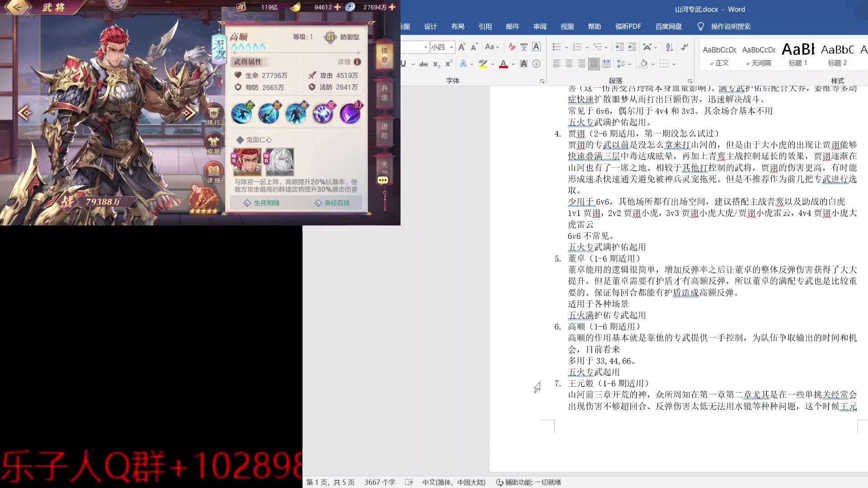Viewport: 868px width, 488px height.
Task: Decrease paragraph indent
Action: click(x=620, y=47)
